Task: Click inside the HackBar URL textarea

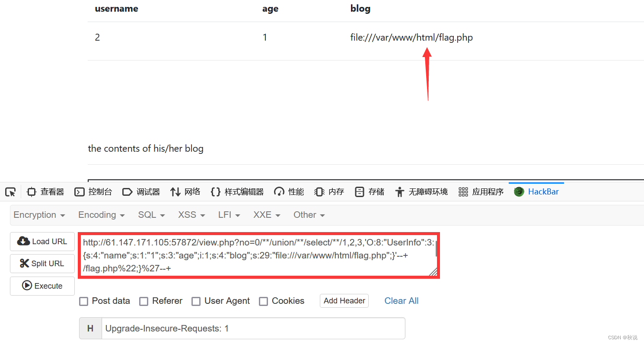Action: (258, 255)
